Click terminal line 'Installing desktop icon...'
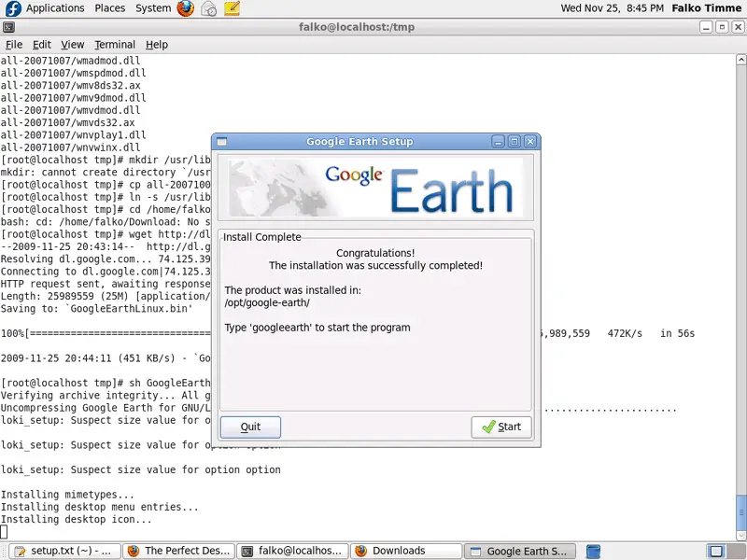 [77, 520]
